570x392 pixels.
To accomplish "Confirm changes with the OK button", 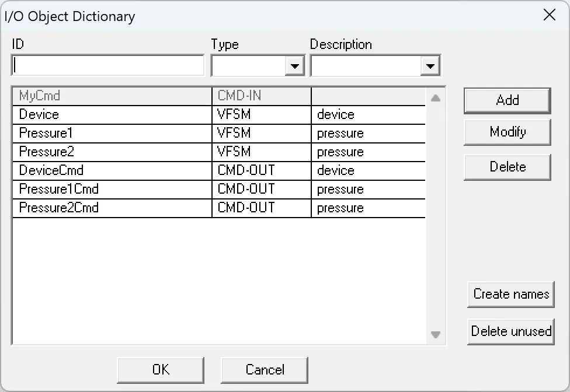I will pos(160,370).
